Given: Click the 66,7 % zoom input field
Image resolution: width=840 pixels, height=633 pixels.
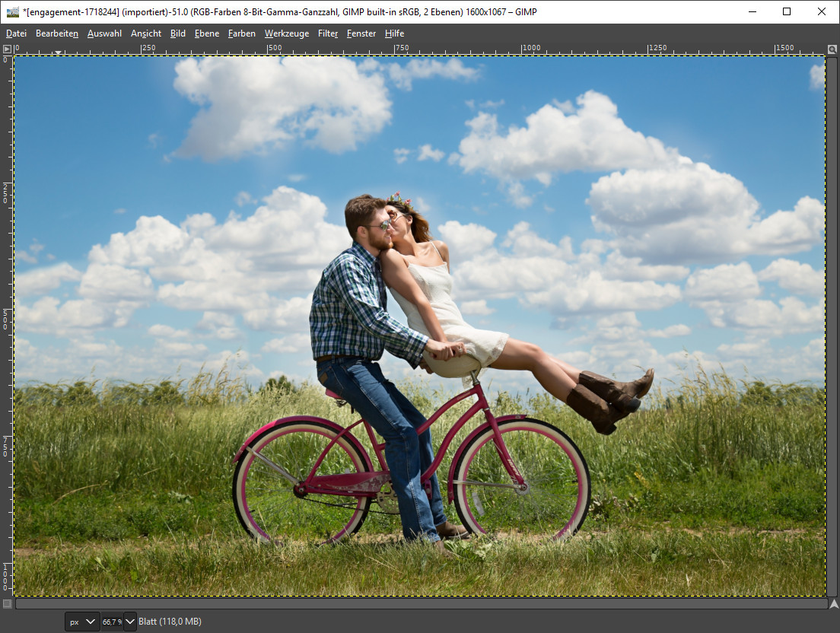Looking at the screenshot, I should [x=111, y=622].
